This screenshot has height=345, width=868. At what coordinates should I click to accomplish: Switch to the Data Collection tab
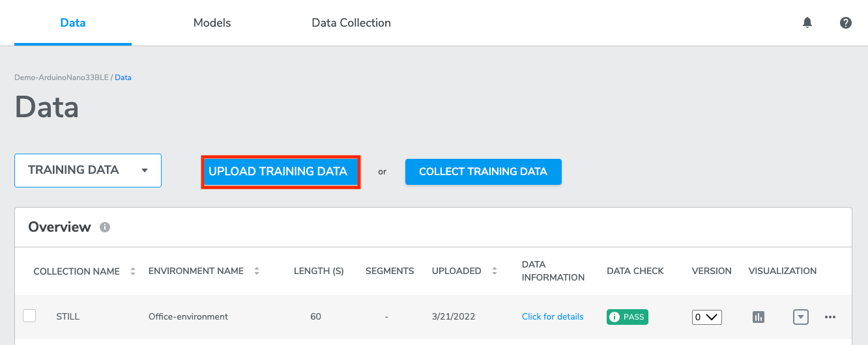pyautogui.click(x=351, y=23)
